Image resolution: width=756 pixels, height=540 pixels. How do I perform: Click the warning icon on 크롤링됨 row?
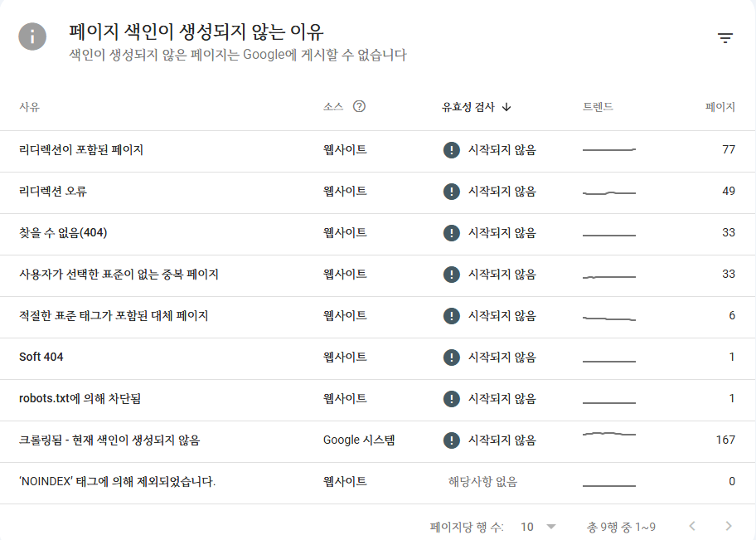click(449, 440)
